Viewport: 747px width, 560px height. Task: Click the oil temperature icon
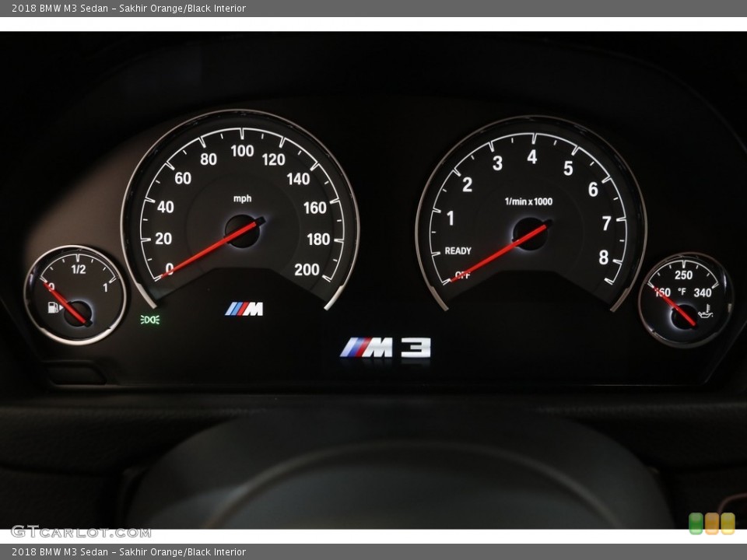coord(705,312)
